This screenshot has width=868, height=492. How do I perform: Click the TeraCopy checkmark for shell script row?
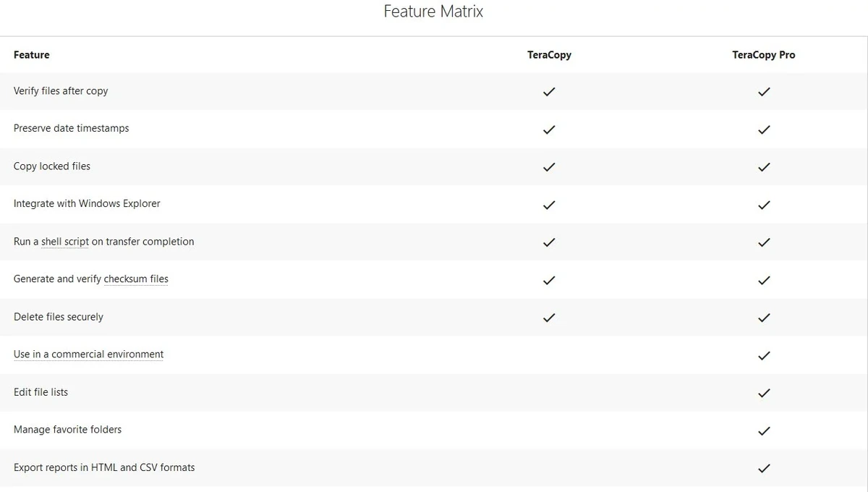pyautogui.click(x=549, y=242)
